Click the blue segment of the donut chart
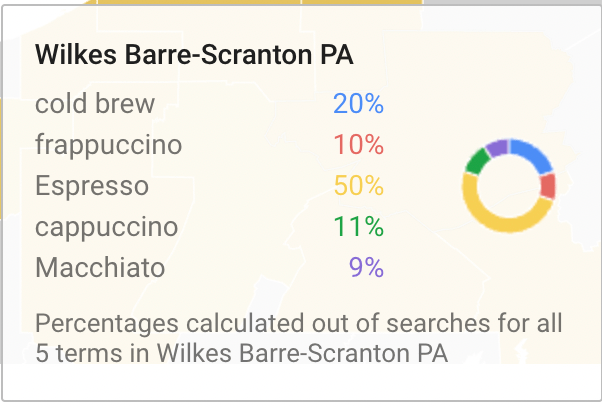The width and height of the screenshot is (602, 408). [x=533, y=154]
